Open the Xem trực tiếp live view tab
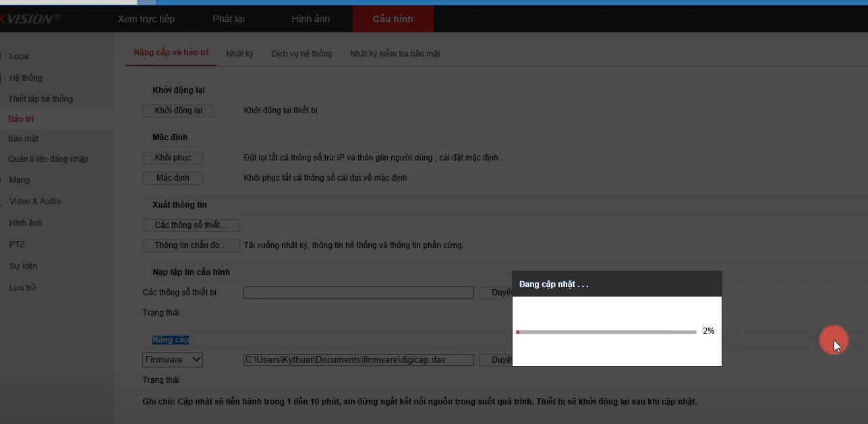This screenshot has height=424, width=868. click(x=146, y=19)
